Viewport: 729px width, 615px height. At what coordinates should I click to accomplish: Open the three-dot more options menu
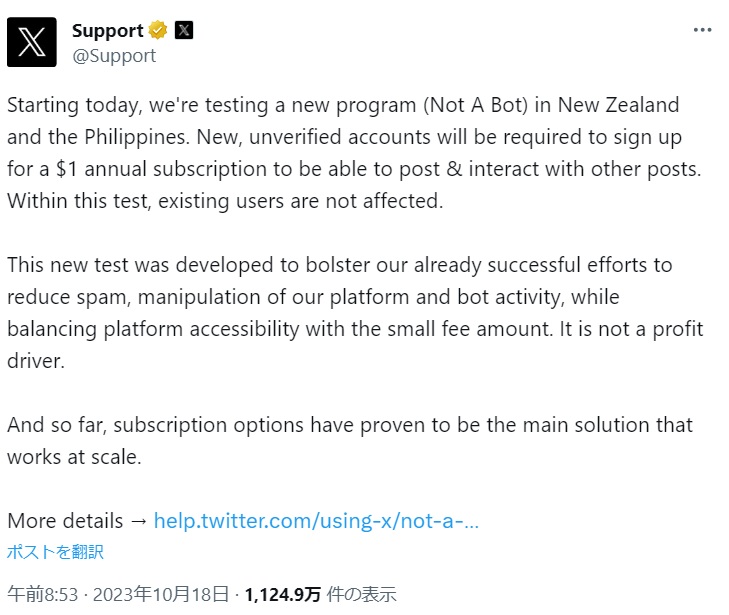[x=702, y=30]
